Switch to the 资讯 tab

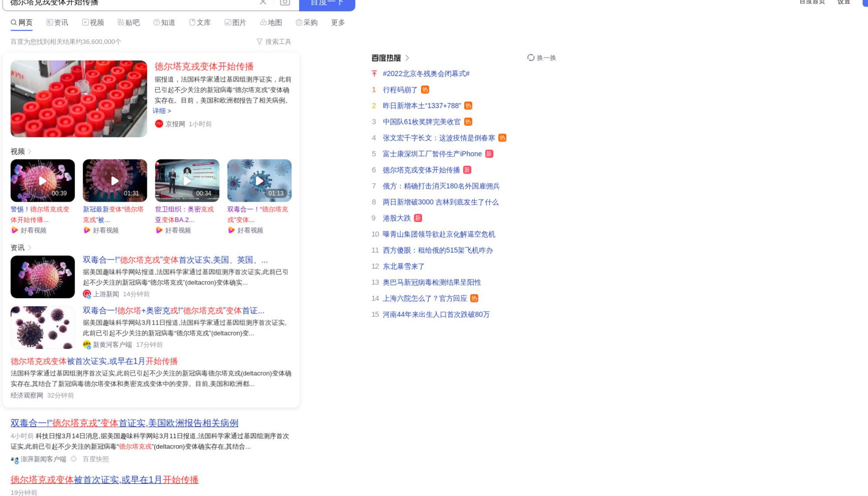click(57, 23)
